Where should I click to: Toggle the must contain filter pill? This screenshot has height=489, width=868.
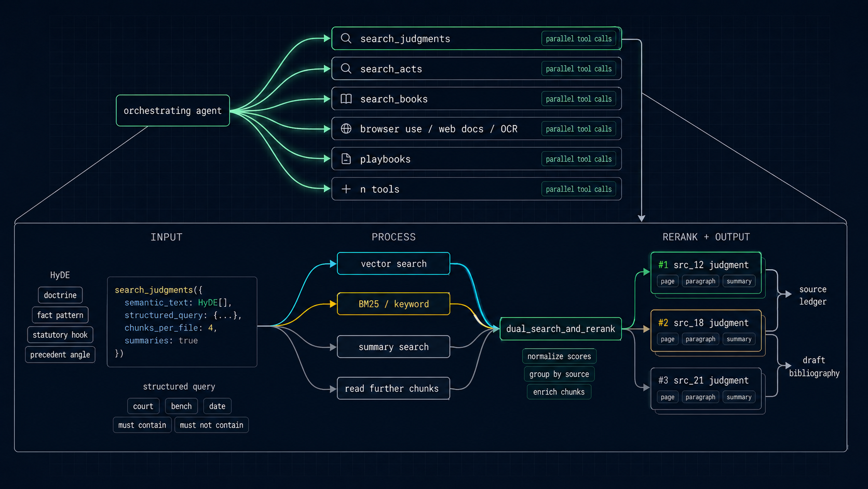(x=142, y=425)
